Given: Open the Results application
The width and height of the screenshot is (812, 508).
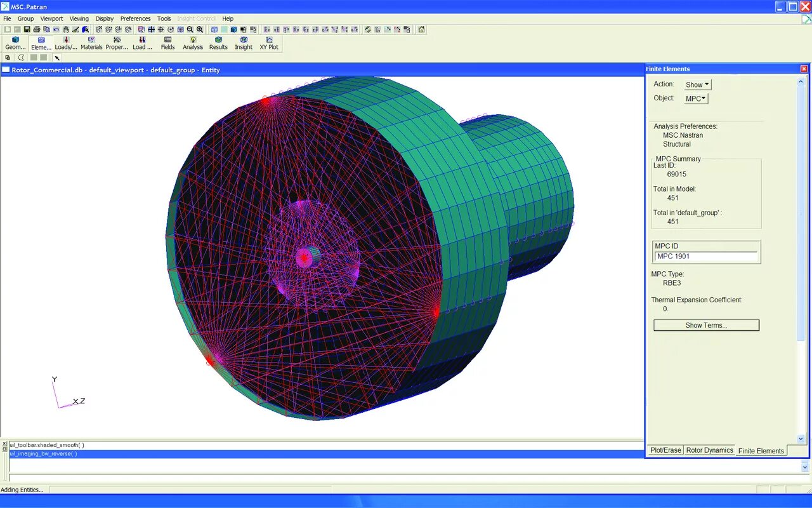Looking at the screenshot, I should click(x=218, y=43).
